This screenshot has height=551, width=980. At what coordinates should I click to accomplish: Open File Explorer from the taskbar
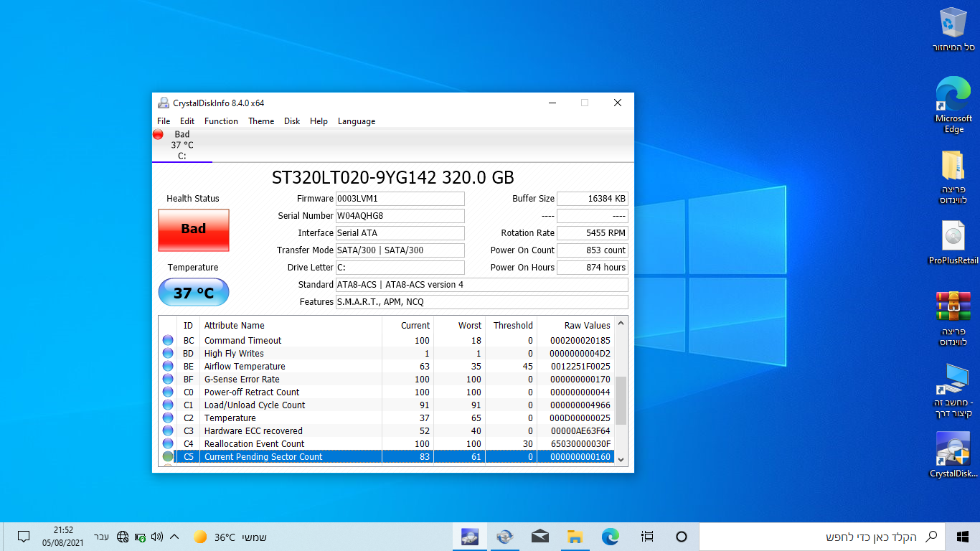(x=575, y=537)
